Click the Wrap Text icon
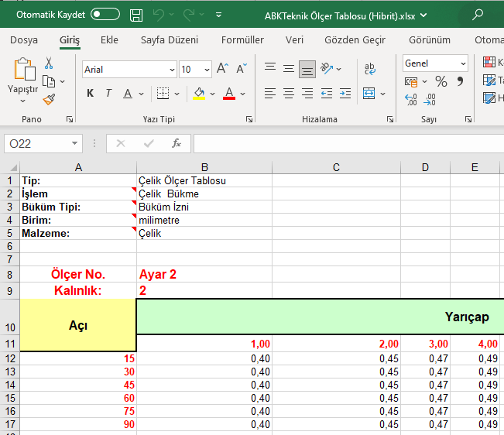Viewport: 504px width, 435px height. click(370, 70)
